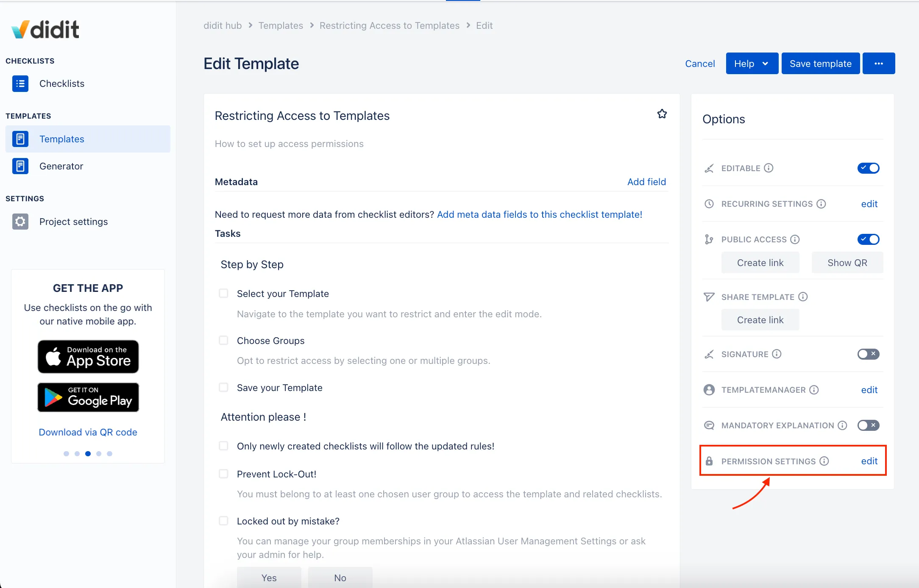
Task: Open the three-dots more actions button
Action: pyautogui.click(x=879, y=64)
